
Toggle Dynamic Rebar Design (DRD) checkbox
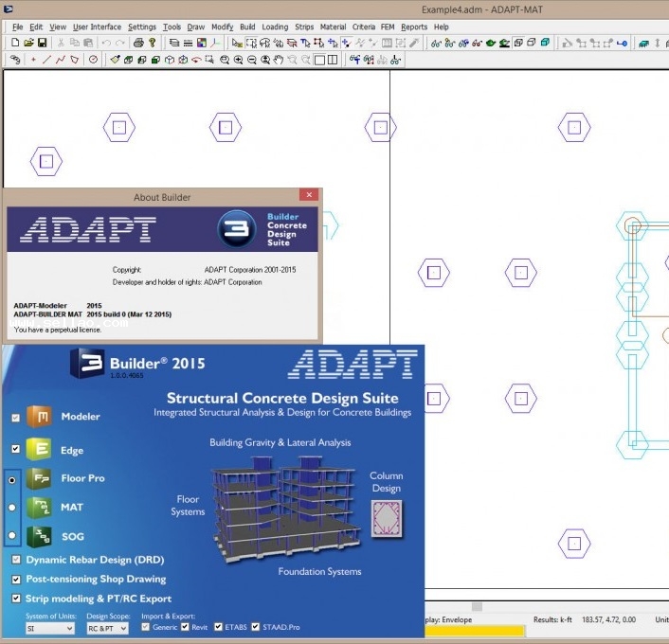(x=16, y=560)
